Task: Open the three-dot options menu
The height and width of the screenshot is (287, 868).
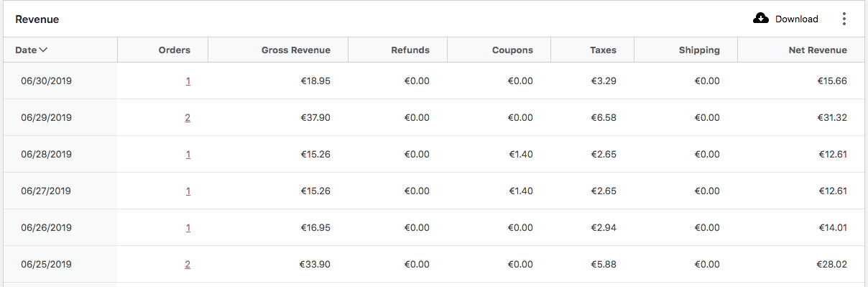Action: click(844, 19)
